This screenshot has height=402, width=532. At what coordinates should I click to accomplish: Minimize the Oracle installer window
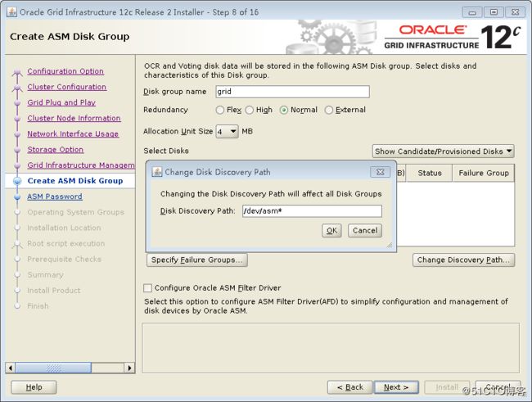click(472, 12)
